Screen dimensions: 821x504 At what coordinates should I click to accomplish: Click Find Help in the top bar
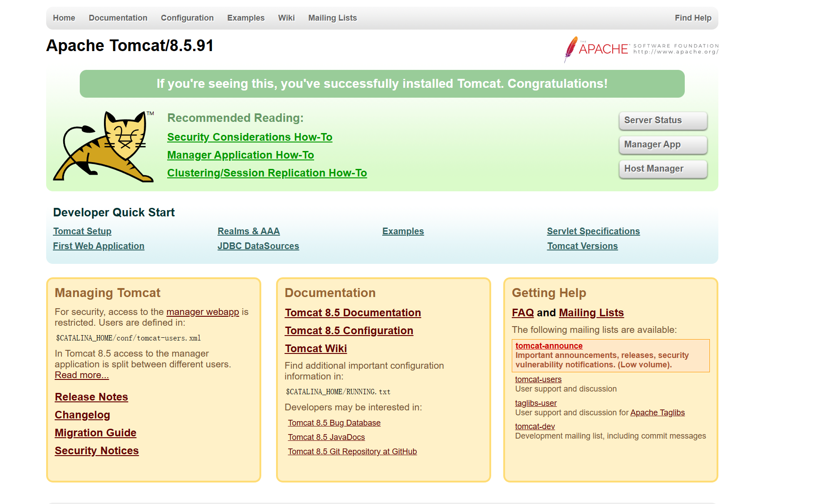pos(693,18)
